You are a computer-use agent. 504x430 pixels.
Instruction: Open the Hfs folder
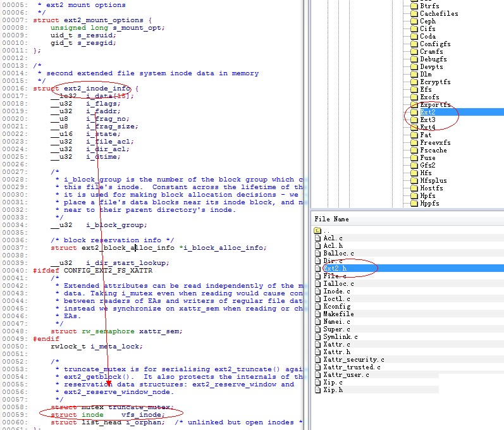click(x=426, y=173)
